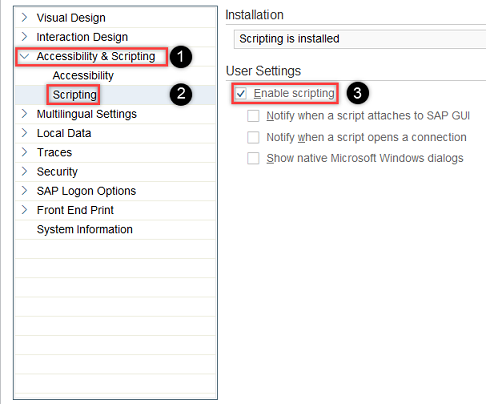Expand the Traces chevron arrow
This screenshot has height=404, width=486.
pos(24,152)
